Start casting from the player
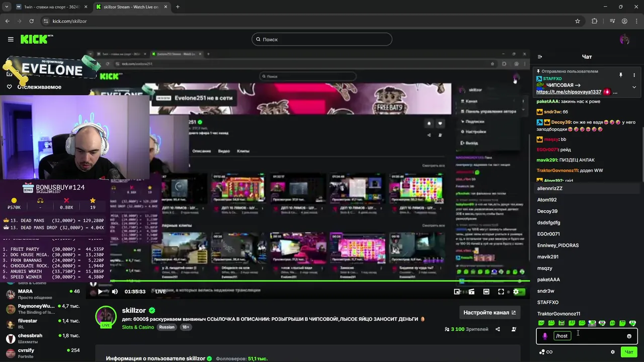Viewport: 644px width, 362px height. (471, 292)
